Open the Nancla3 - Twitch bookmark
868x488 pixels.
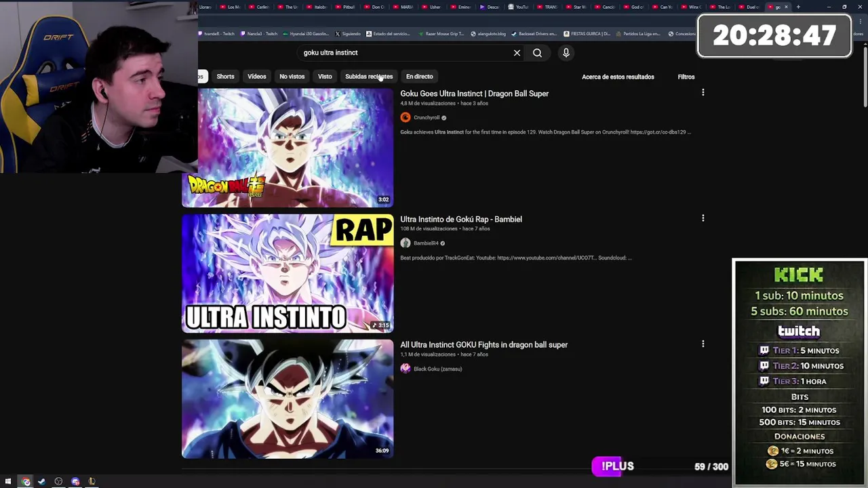(258, 33)
